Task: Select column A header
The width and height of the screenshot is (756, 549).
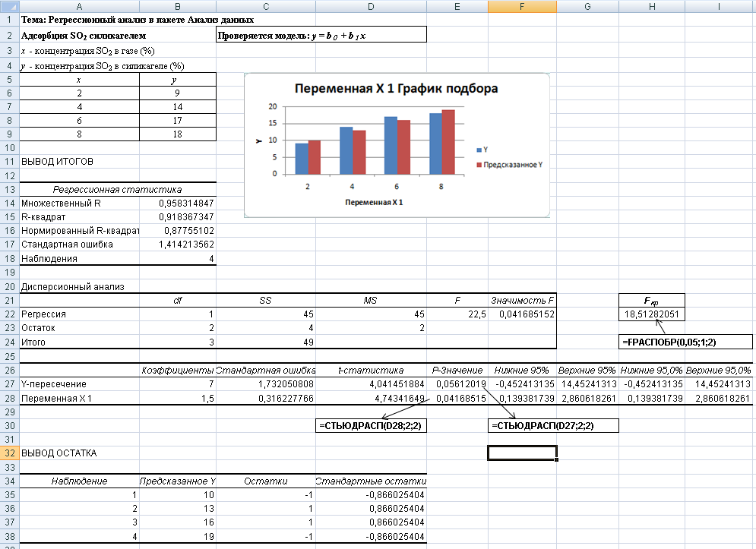Action: tap(79, 6)
